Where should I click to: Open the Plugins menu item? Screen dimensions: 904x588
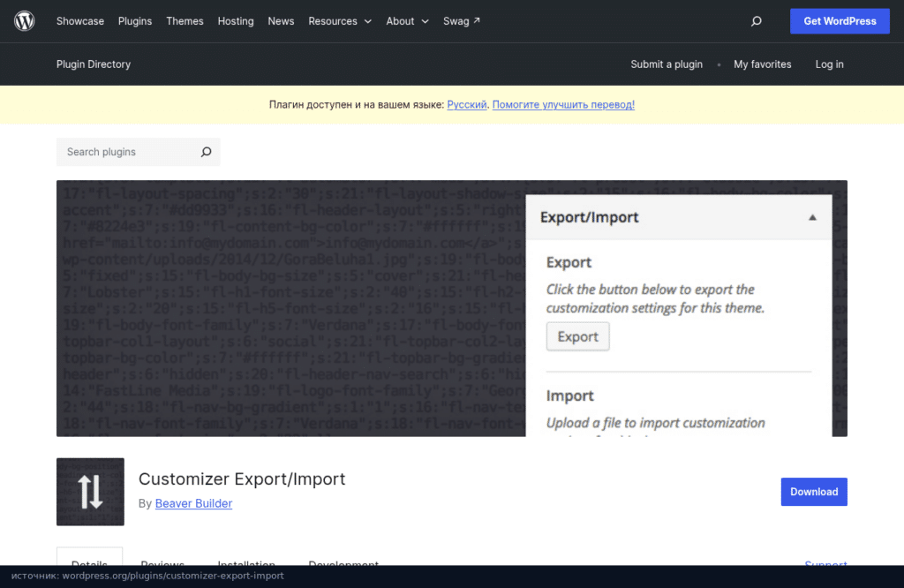pos(135,21)
